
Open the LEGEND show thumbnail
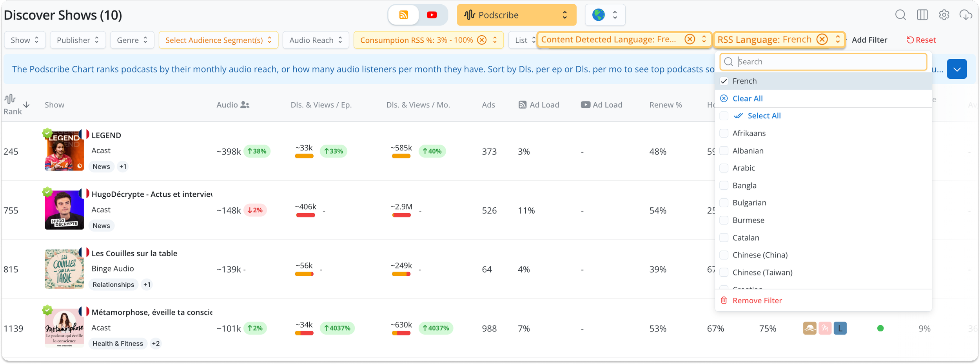click(x=64, y=151)
